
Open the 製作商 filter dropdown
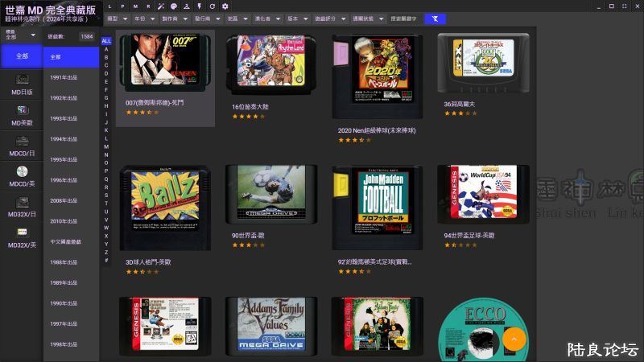[175, 19]
